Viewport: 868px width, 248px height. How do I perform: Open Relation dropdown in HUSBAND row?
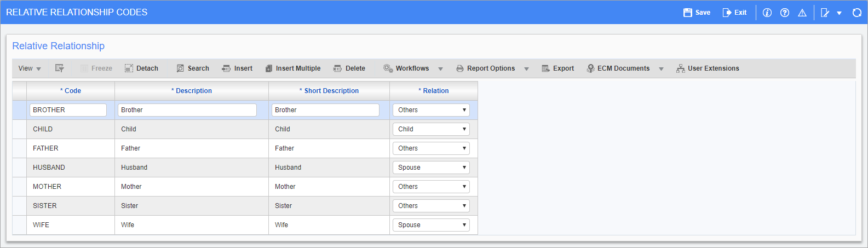tap(431, 168)
